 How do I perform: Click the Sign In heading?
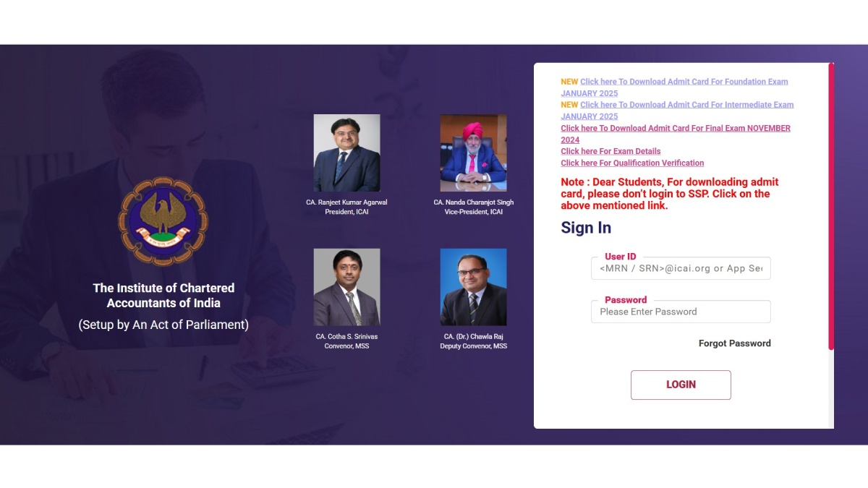(x=586, y=228)
